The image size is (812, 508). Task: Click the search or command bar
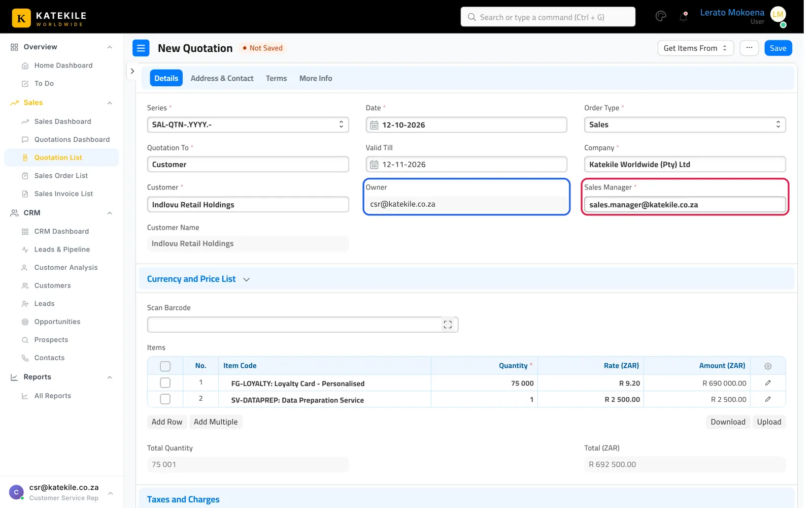(548, 17)
